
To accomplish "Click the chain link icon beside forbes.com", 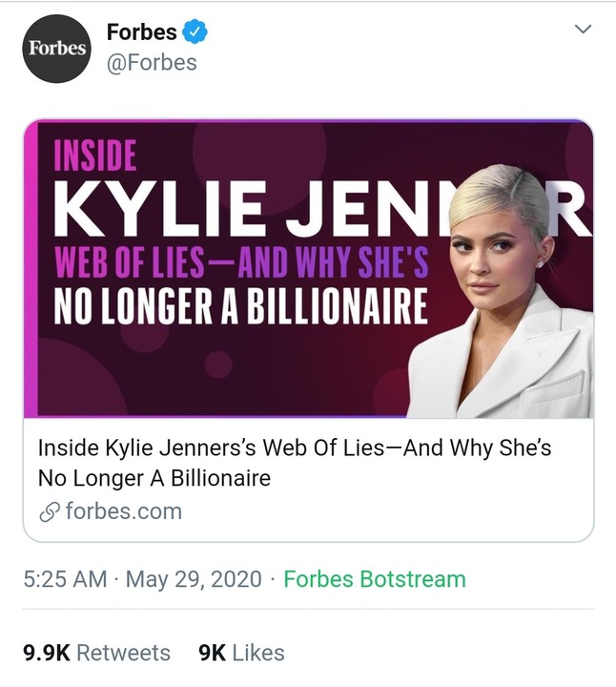I will [x=49, y=510].
